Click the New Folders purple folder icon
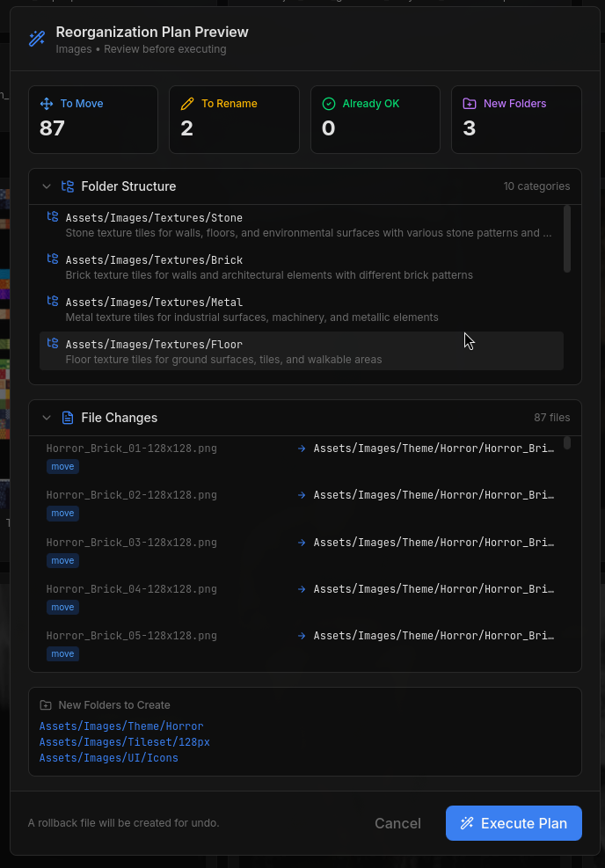 click(x=470, y=104)
